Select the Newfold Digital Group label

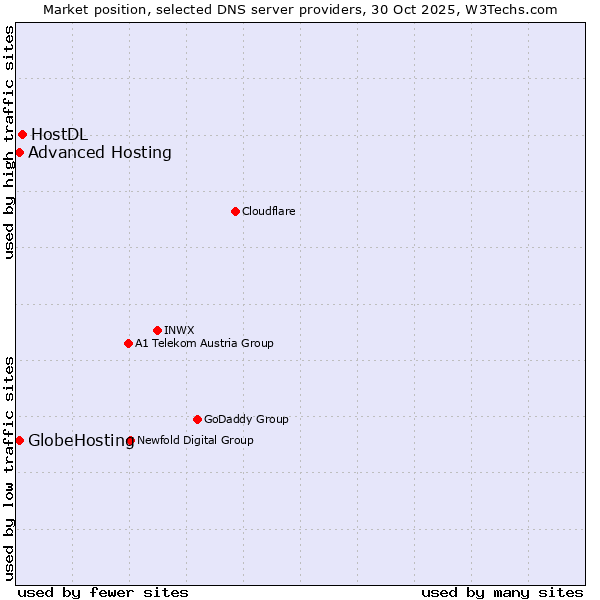tap(195, 440)
